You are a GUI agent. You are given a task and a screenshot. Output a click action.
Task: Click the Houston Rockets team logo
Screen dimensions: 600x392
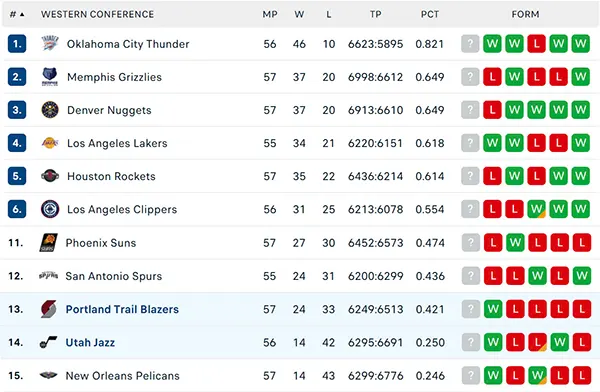(50, 176)
